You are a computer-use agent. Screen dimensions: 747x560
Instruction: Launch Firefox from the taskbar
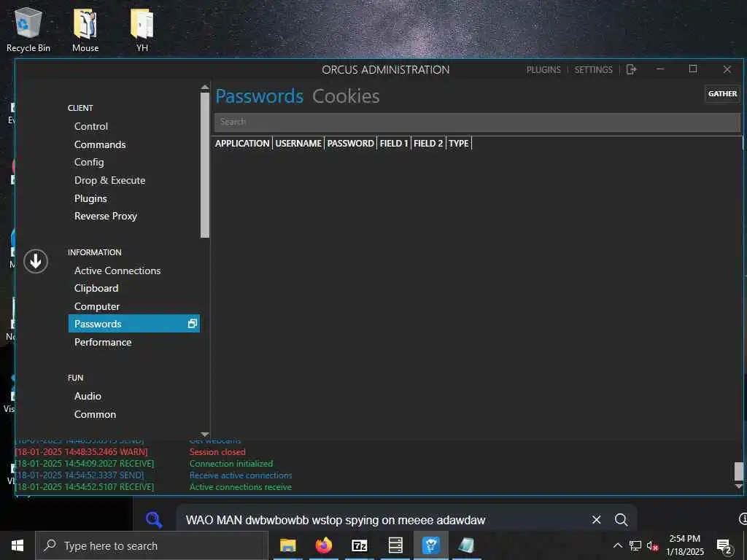point(323,545)
